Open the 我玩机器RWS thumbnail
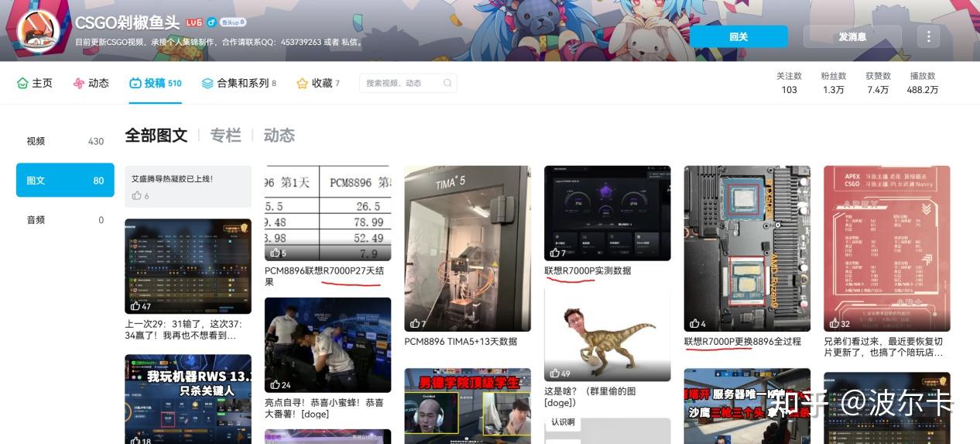 pos(188,399)
